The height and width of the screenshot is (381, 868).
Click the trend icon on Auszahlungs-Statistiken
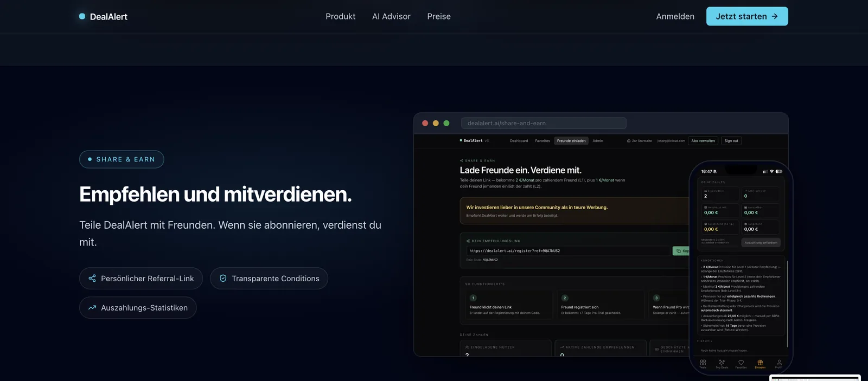pyautogui.click(x=92, y=308)
